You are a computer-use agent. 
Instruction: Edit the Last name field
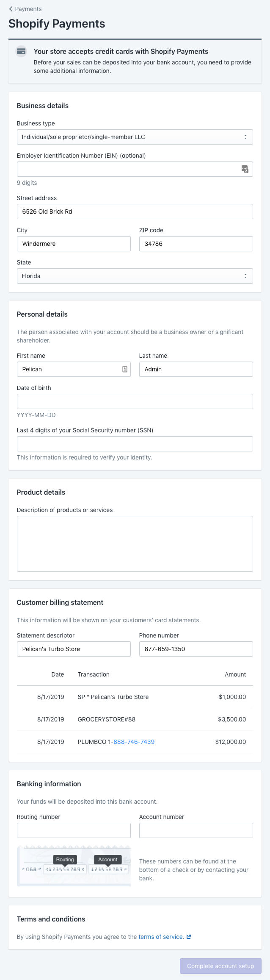[x=196, y=369]
